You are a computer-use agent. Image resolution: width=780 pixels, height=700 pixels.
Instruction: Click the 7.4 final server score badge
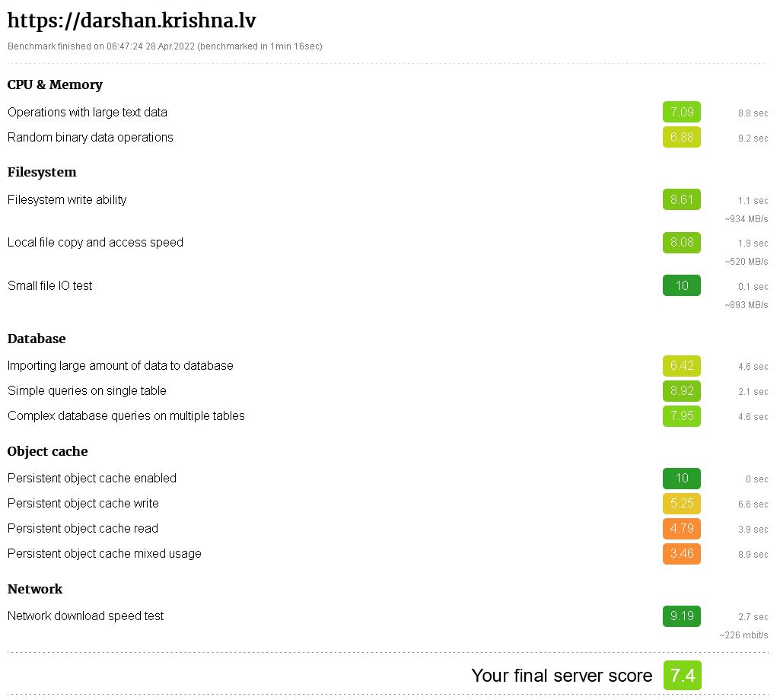click(682, 675)
